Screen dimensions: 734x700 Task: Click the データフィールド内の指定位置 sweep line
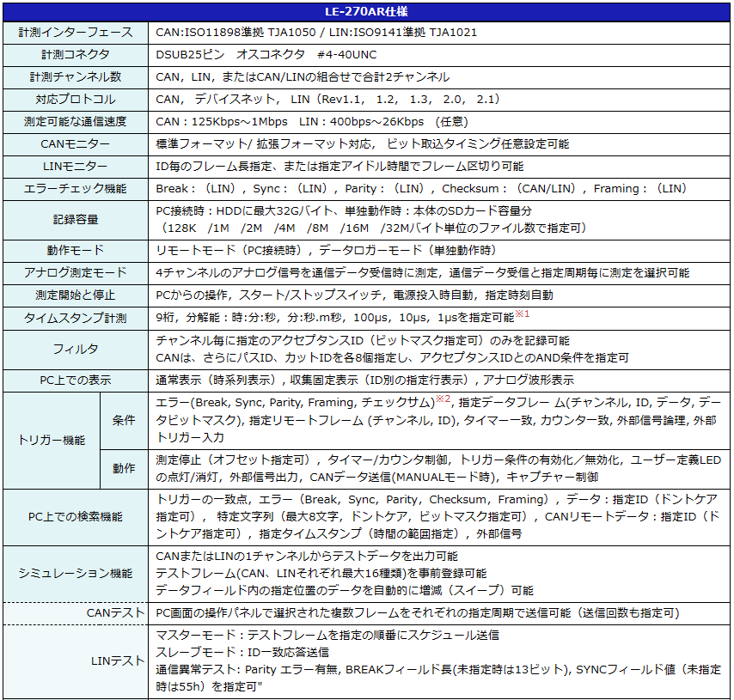pyautogui.click(x=345, y=591)
